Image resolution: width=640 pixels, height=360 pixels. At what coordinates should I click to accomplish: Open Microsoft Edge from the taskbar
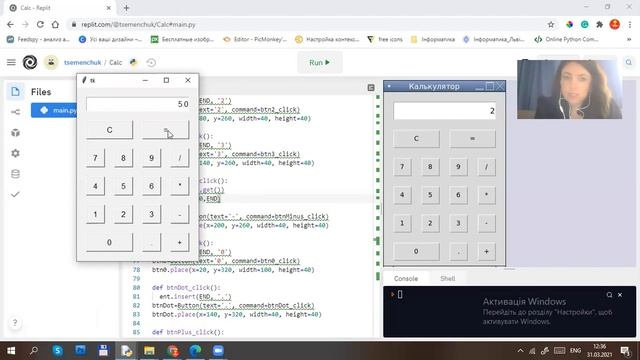(x=196, y=350)
